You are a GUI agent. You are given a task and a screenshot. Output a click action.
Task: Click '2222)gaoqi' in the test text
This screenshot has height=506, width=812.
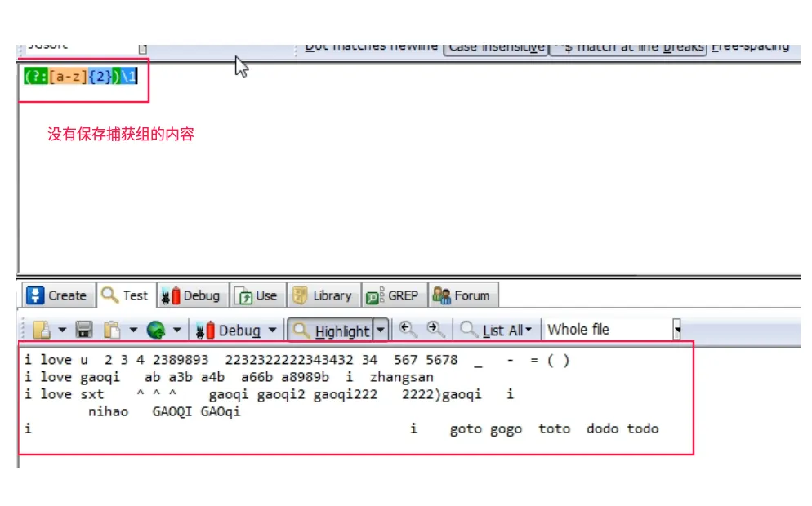(x=442, y=395)
